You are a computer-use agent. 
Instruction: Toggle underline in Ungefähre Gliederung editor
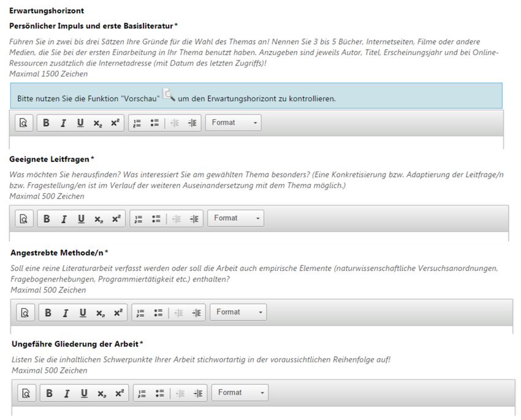click(84, 394)
